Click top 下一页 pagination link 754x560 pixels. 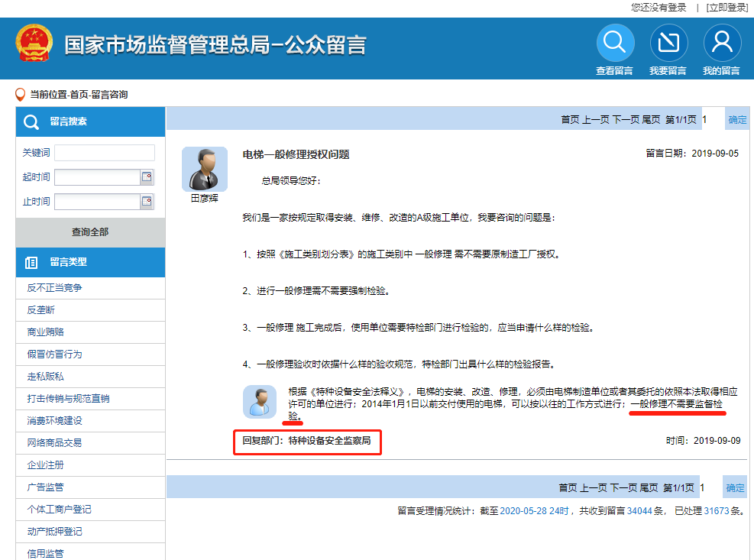pyautogui.click(x=626, y=120)
